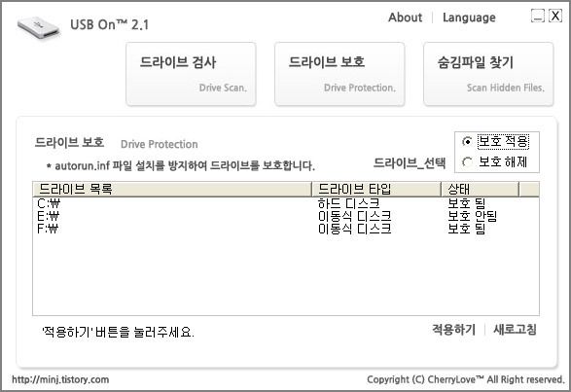Minimize the USB On window
The width and height of the screenshot is (571, 392).
pyautogui.click(x=538, y=16)
